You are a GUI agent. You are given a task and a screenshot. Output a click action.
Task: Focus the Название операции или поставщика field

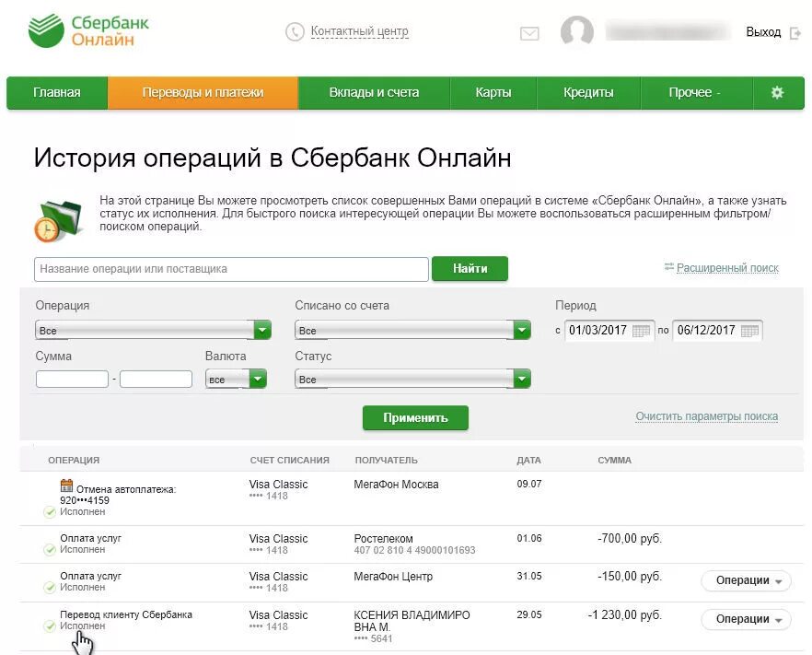tap(231, 269)
